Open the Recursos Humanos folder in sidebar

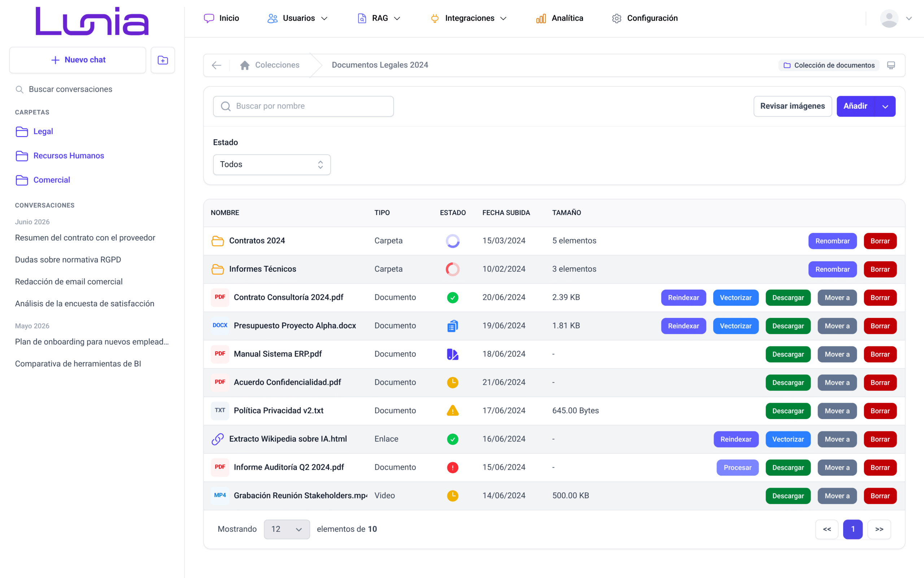[60, 156]
